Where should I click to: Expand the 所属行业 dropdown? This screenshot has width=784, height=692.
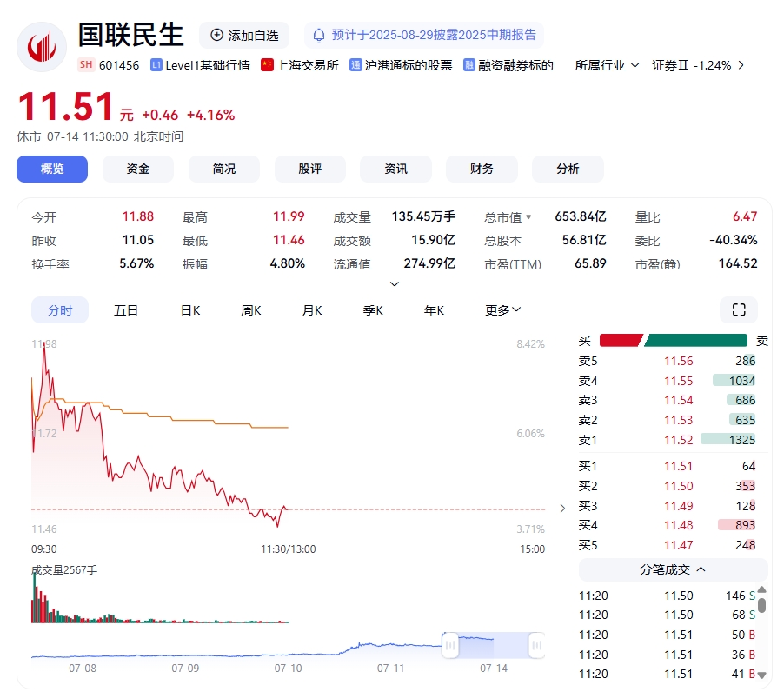[608, 65]
